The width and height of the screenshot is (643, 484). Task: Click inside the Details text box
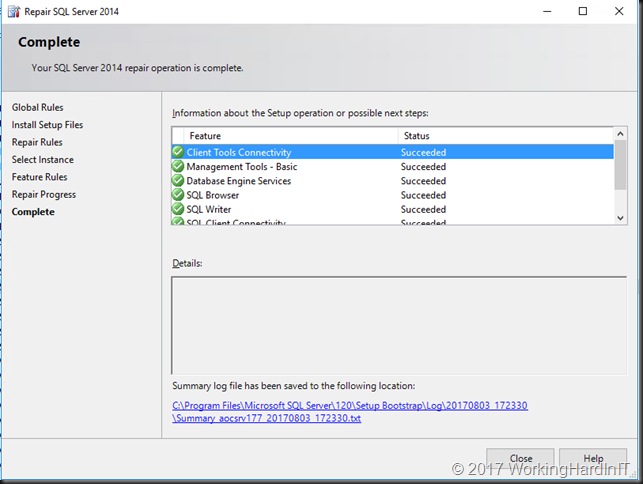399,326
